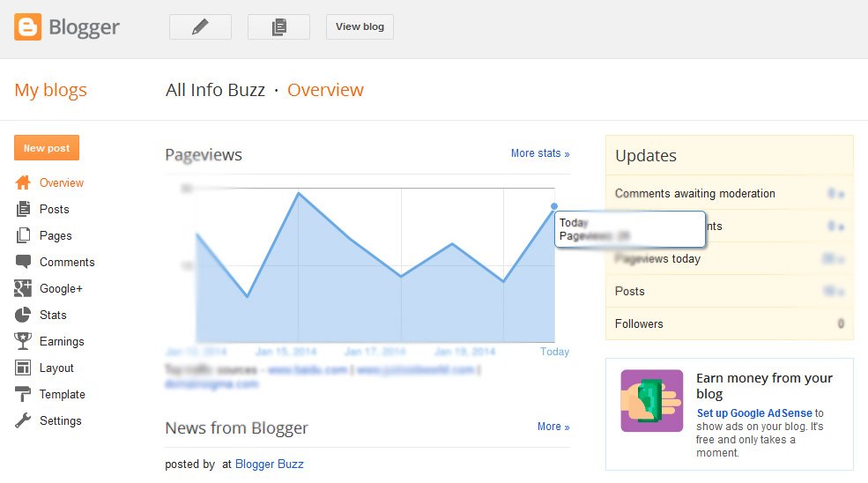Follow the Blogger Buzz link
Viewport: 868px width, 483px height.
click(x=269, y=464)
